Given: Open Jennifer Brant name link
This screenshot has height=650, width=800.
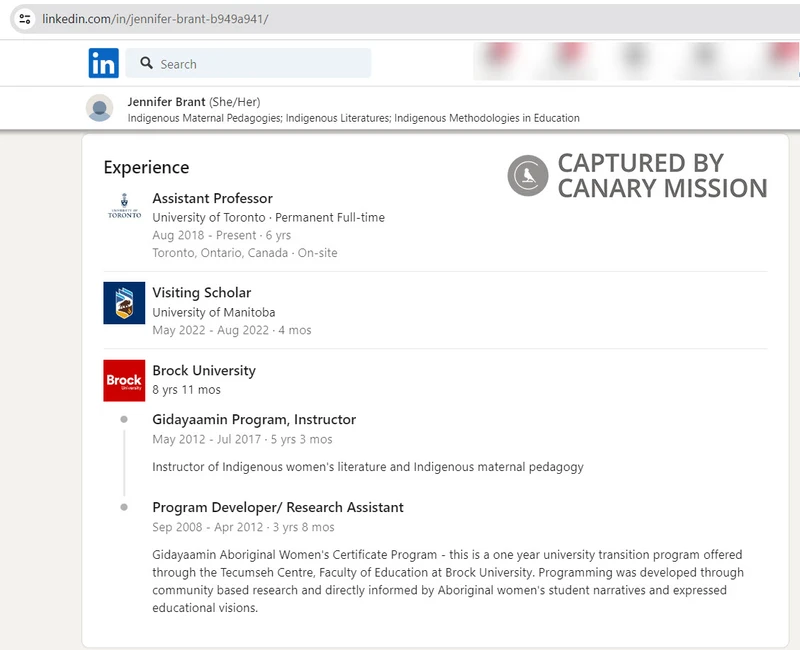Looking at the screenshot, I should (x=166, y=101).
